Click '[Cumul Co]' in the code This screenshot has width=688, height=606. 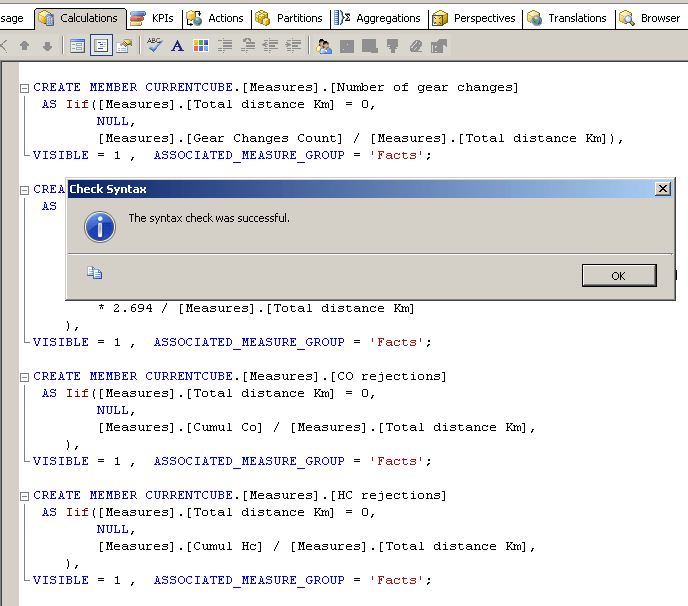(224, 427)
